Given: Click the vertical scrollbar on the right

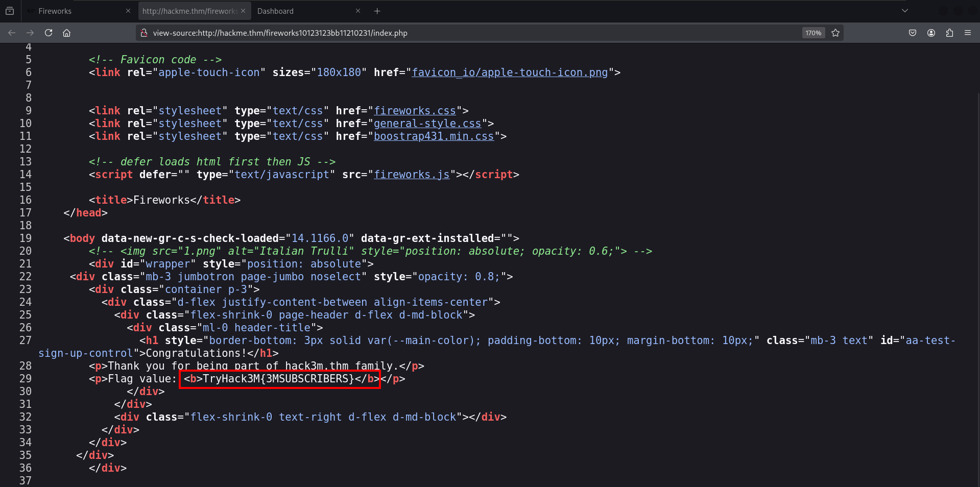Looking at the screenshot, I should tap(977, 255).
